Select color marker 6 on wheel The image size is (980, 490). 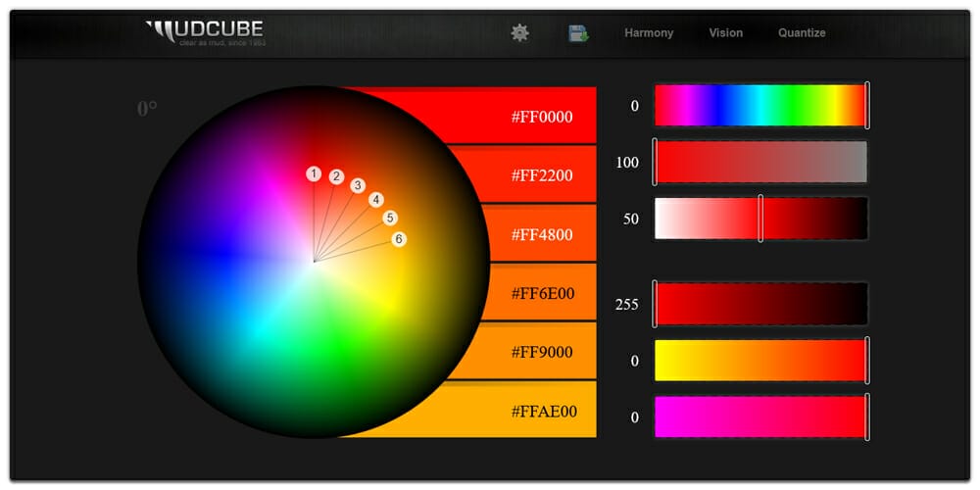click(x=398, y=239)
